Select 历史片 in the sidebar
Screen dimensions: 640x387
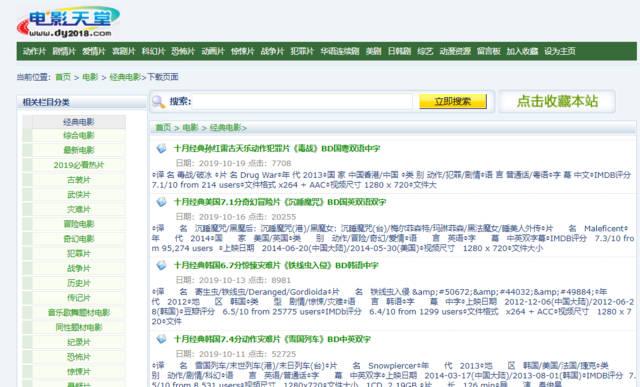79,283
